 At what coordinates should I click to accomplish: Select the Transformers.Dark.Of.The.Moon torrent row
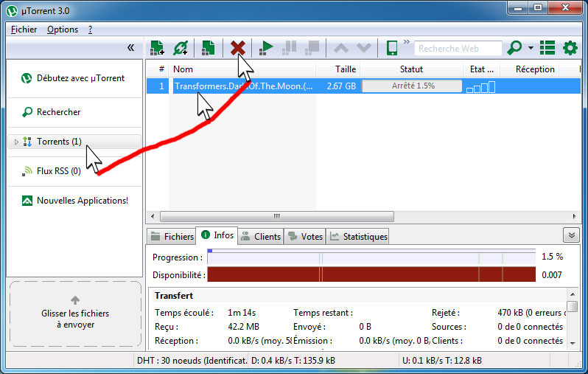click(363, 86)
